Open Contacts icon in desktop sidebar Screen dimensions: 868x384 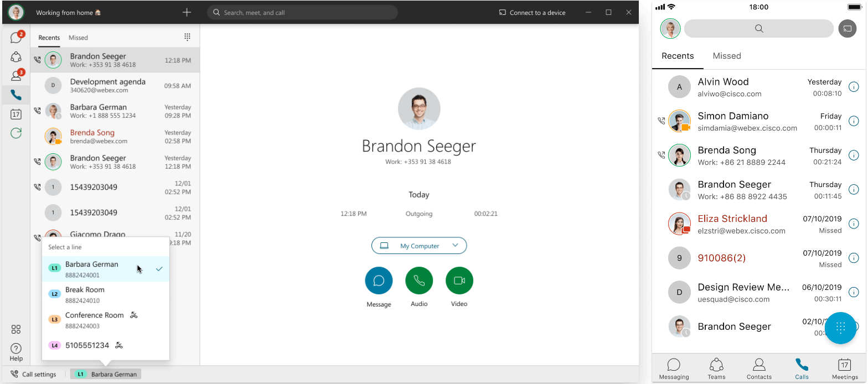[16, 76]
